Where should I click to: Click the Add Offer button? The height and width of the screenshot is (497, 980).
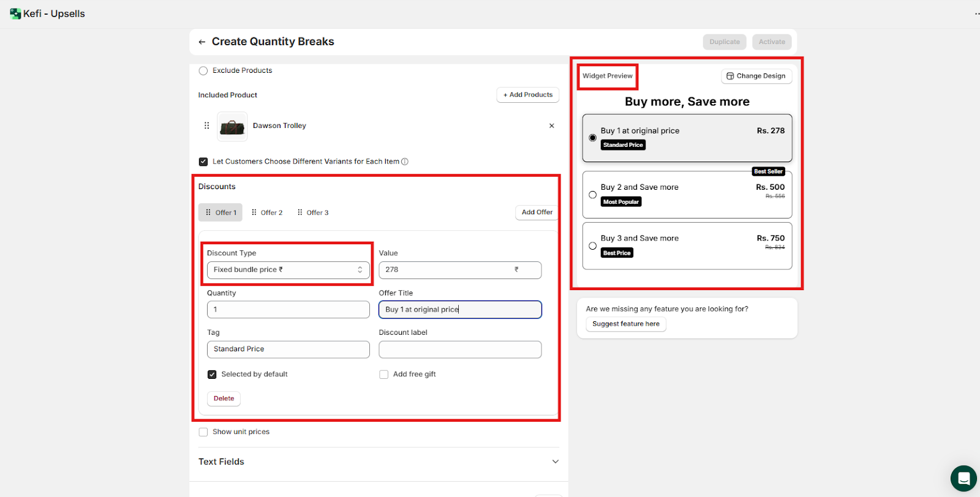tap(537, 212)
